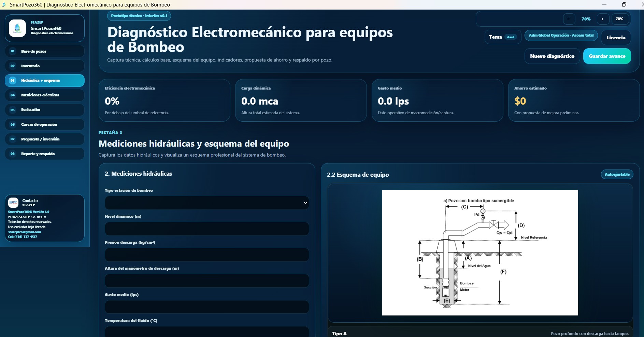Click 'Pozo profundo con descarga hacia tanque' text

(590, 334)
